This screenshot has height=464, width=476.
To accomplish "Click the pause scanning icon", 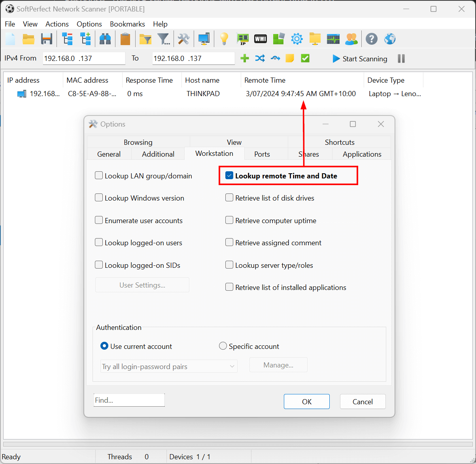I will [401, 59].
